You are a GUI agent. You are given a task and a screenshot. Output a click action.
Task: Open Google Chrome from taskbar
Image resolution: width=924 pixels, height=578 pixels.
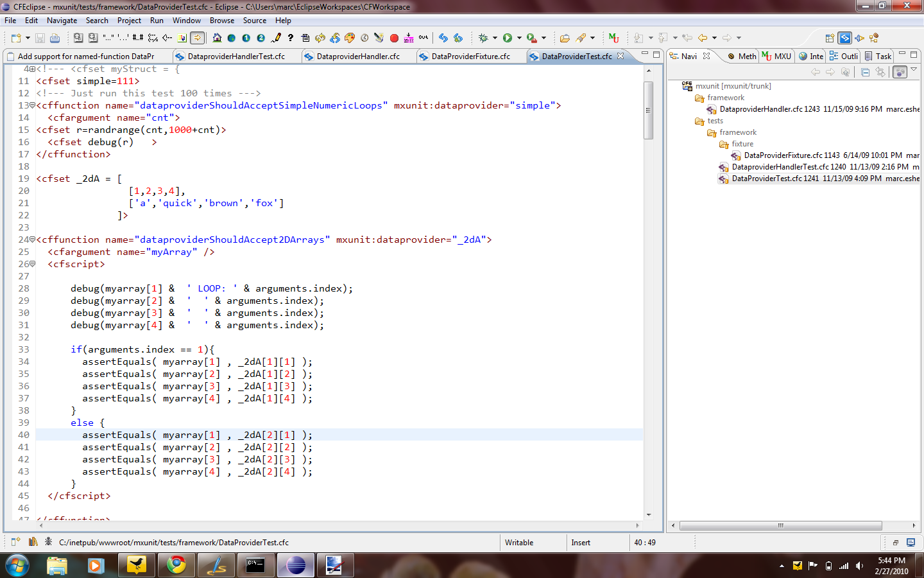[176, 565]
